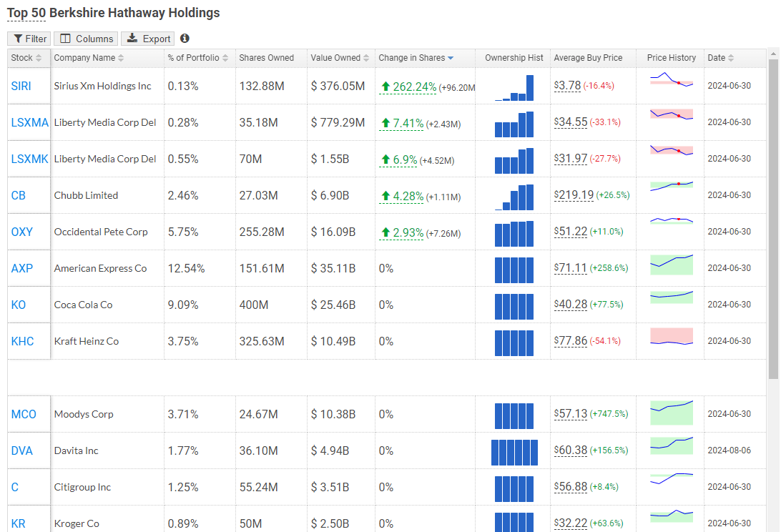Viewport: 781px width, 532px height.
Task: Click American Express price history sparkline
Action: coord(672,264)
